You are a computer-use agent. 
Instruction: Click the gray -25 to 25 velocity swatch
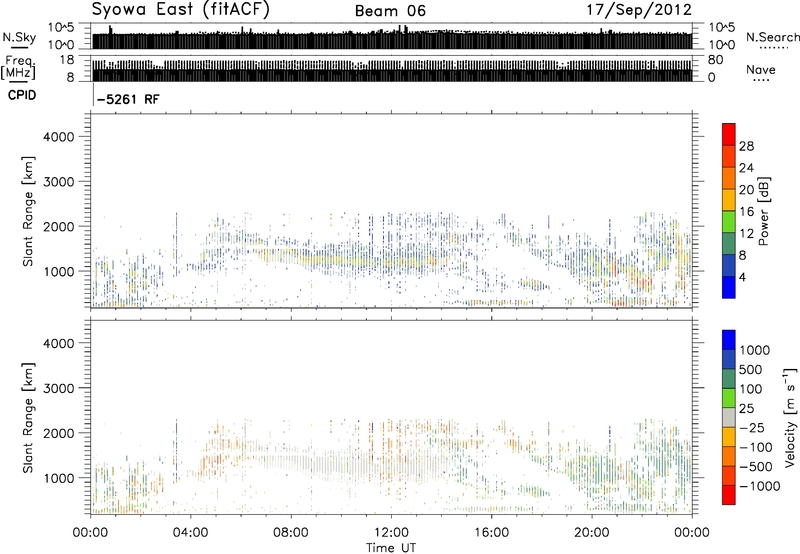pos(729,417)
